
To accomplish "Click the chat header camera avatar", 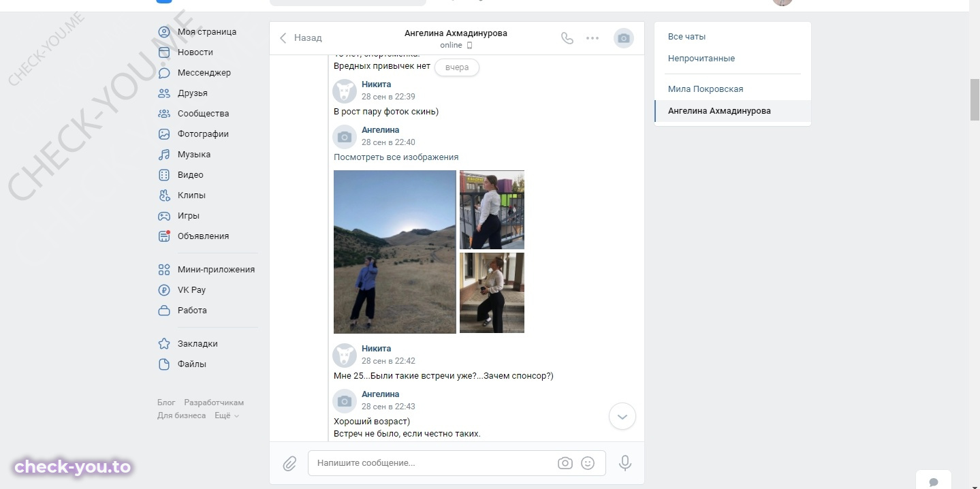I will pos(623,38).
